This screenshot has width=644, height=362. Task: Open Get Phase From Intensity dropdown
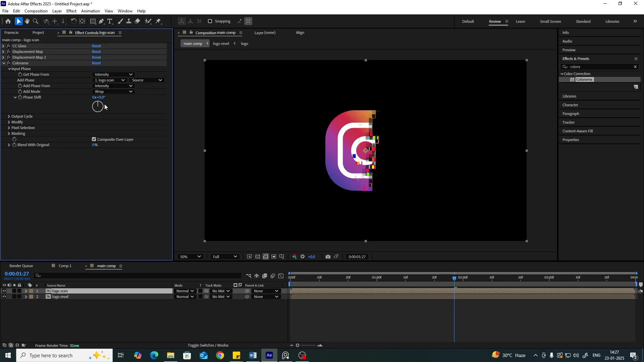pyautogui.click(x=113, y=74)
